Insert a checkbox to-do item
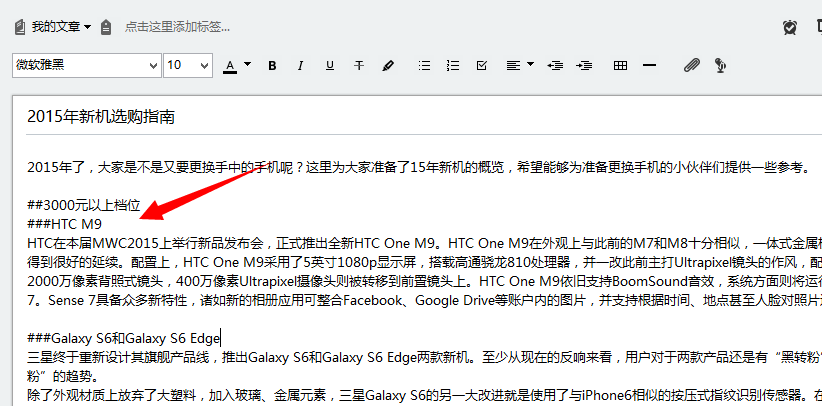 point(482,66)
